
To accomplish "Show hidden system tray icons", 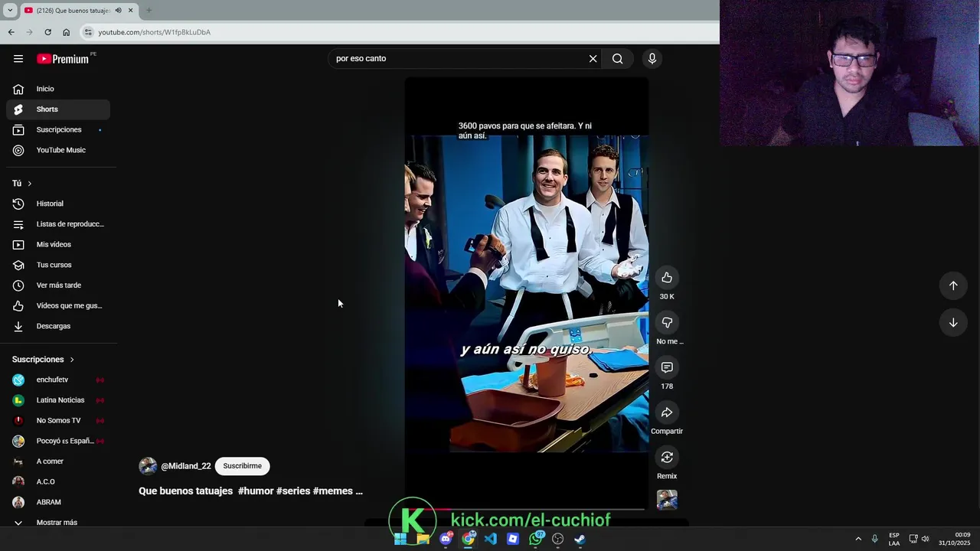I will [x=858, y=539].
